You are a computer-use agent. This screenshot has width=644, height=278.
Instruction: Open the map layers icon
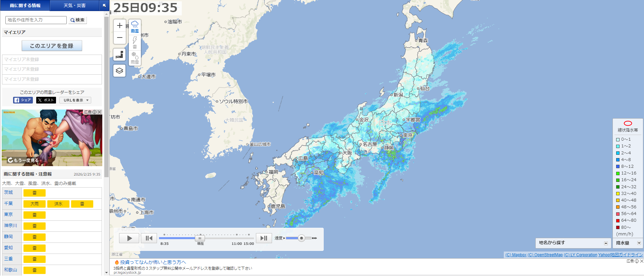(119, 71)
